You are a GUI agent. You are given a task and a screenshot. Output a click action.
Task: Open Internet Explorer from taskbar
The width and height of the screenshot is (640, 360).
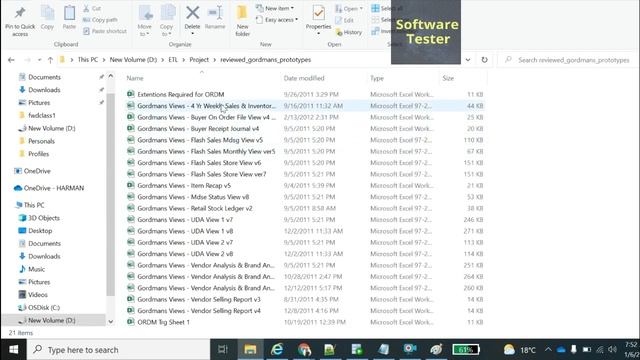click(277, 349)
